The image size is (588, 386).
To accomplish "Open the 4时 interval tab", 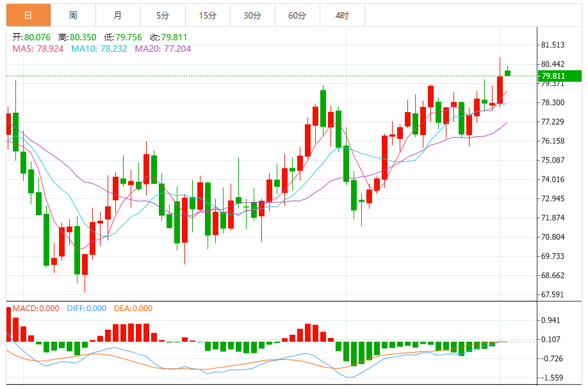I will tap(343, 15).
